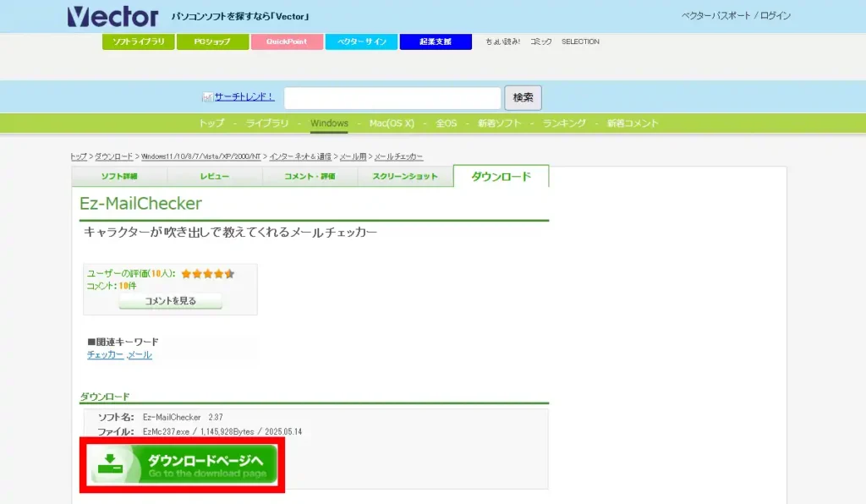This screenshot has height=504, width=866.
Task: Click breadcrumb トップ link
Action: [79, 156]
